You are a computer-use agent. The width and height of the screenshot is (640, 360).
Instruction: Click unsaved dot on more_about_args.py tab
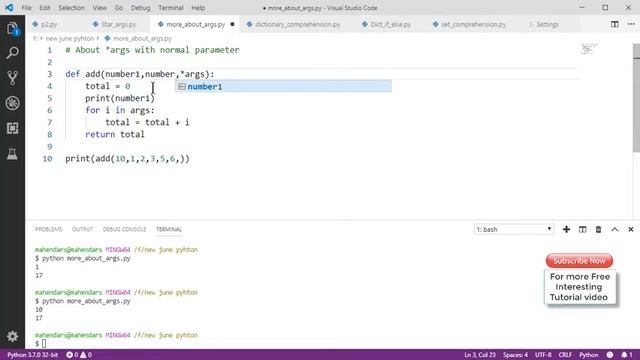[x=232, y=24]
